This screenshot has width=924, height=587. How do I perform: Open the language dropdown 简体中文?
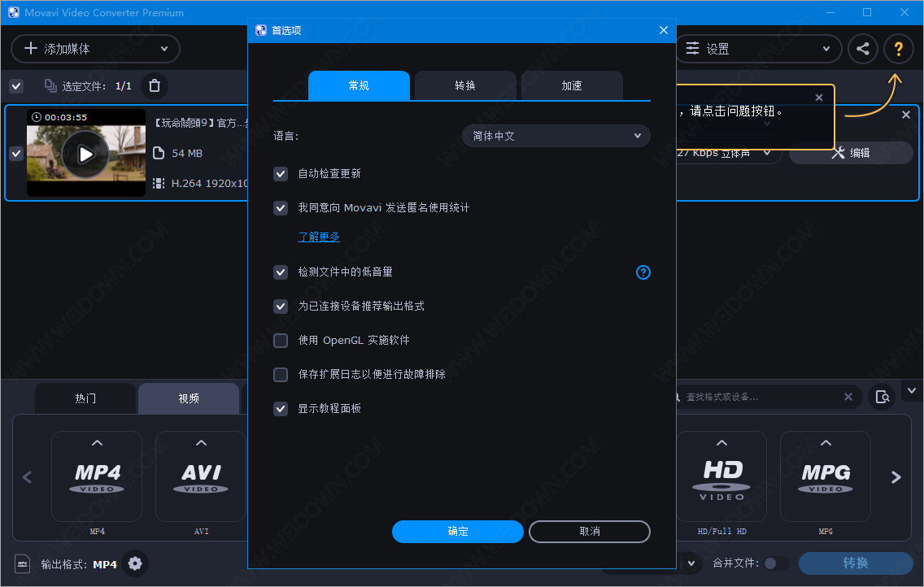(556, 136)
